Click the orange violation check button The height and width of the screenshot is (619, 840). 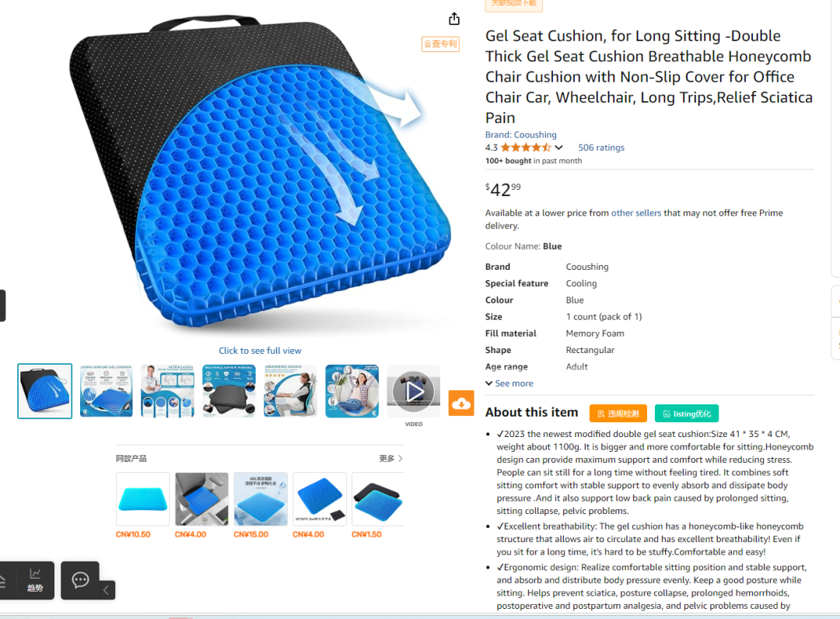pyautogui.click(x=618, y=414)
